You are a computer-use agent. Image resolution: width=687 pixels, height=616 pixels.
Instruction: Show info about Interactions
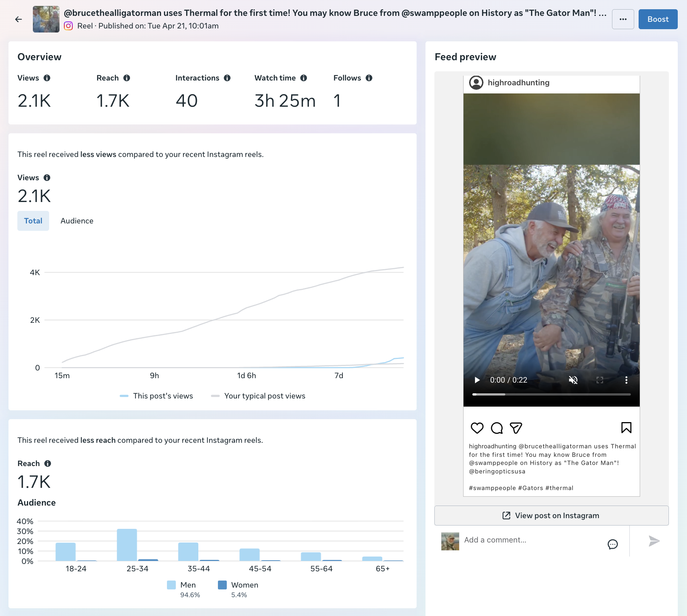point(227,78)
